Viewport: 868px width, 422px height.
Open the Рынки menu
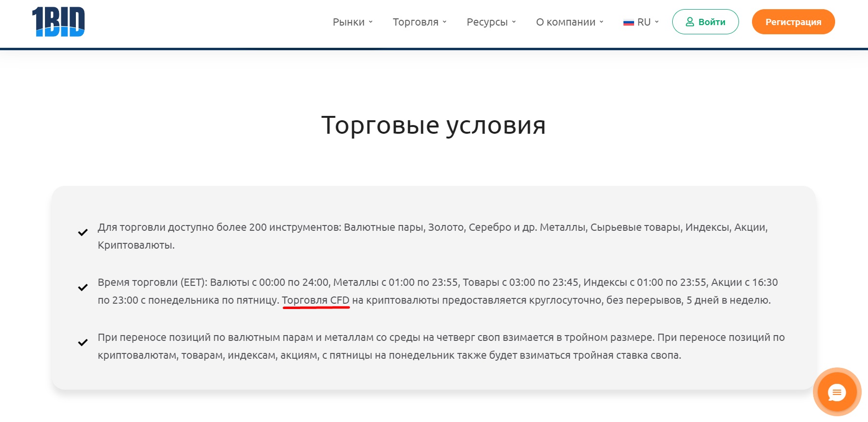[352, 22]
